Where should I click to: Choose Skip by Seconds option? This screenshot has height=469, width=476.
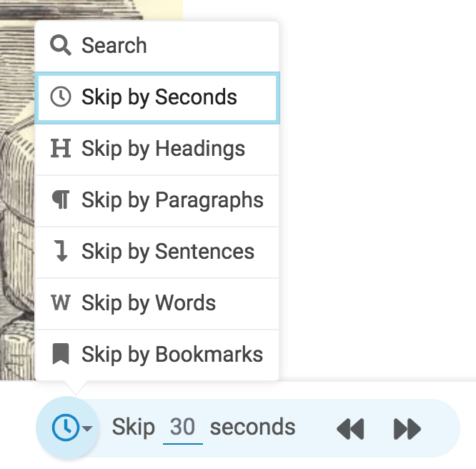[x=157, y=98]
